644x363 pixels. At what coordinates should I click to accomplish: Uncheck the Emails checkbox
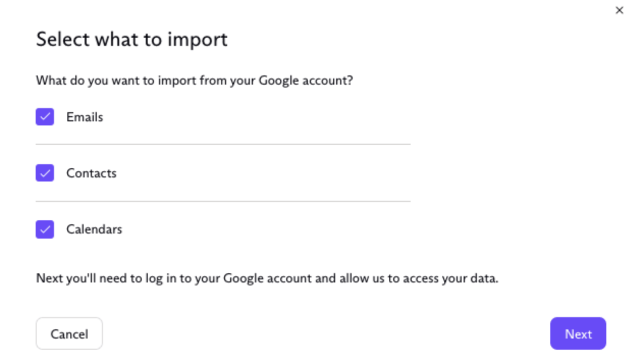(x=45, y=117)
